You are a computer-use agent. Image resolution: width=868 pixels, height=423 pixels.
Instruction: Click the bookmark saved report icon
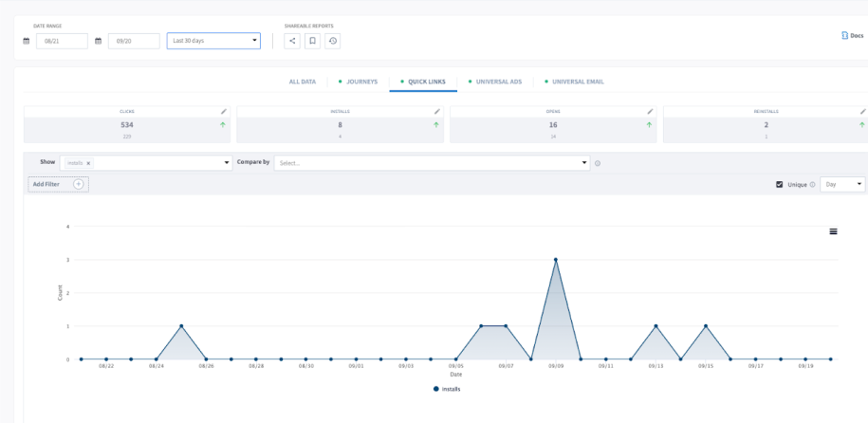click(312, 41)
